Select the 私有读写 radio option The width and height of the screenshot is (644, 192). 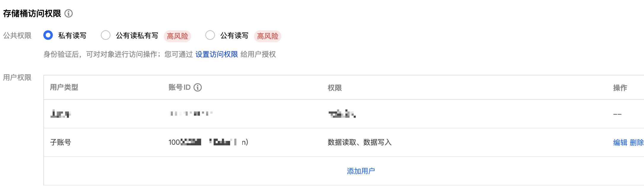click(x=48, y=35)
